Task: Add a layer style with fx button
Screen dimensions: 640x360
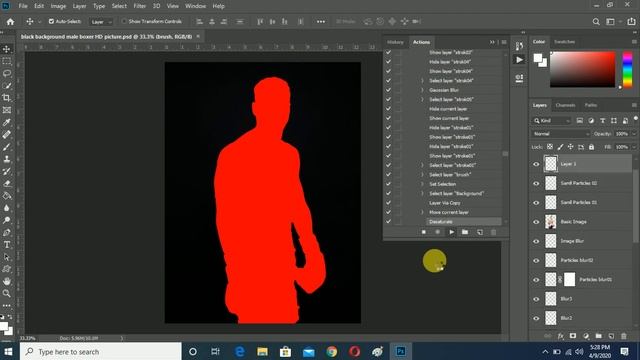Action: (560, 336)
